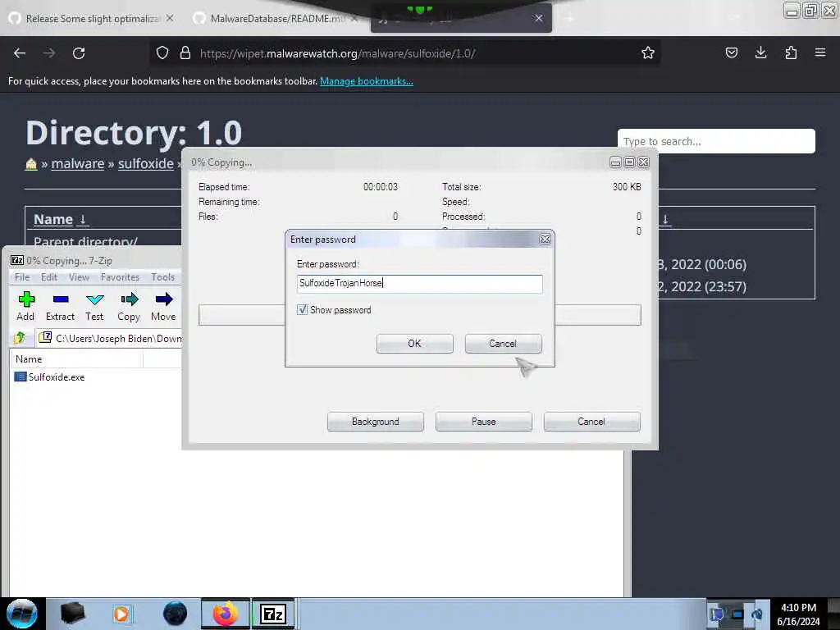840x630 pixels.
Task: Open 7-Zip File menu
Action: 22,277
